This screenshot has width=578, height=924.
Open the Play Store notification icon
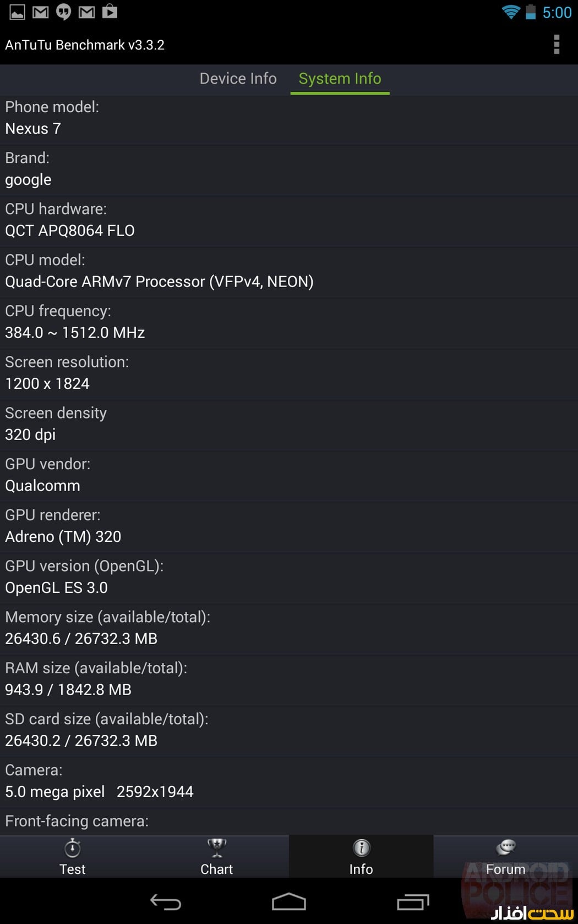109,12
